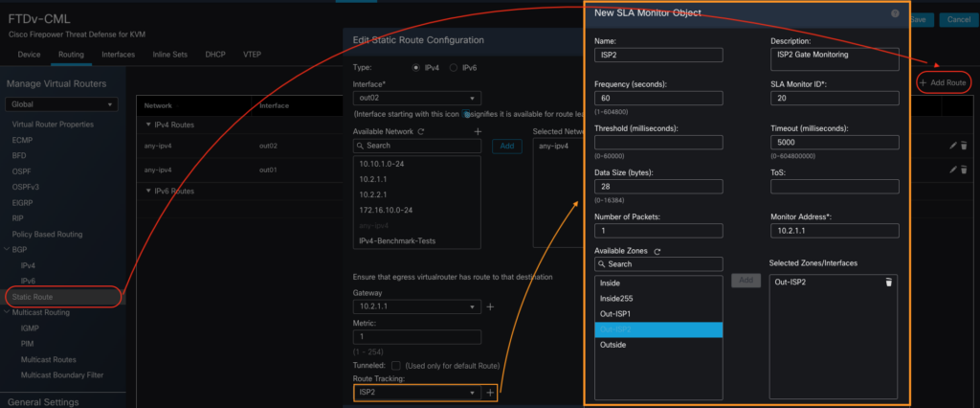Switch to the Interfaces tab
Viewport: 980px width, 408px height.
118,55
